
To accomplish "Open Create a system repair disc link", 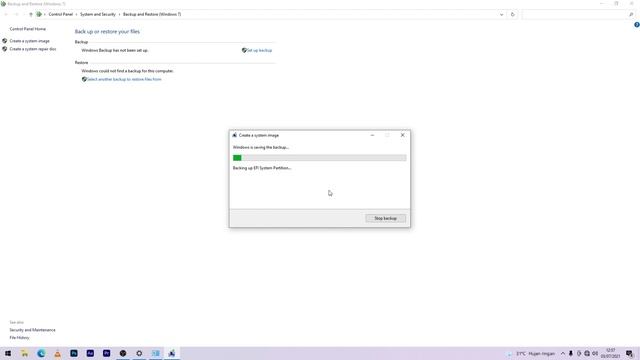I will tap(33, 49).
